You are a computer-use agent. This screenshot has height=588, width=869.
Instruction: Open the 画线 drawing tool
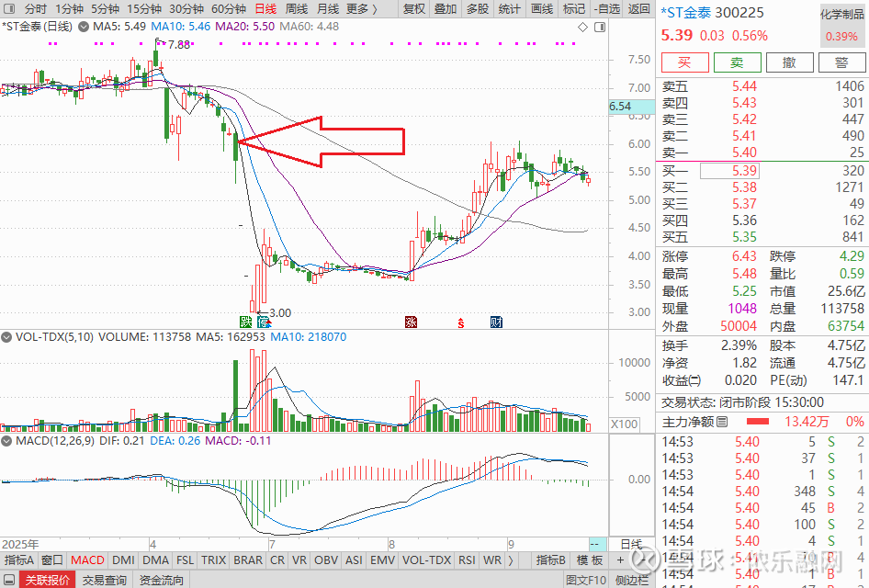(541, 9)
